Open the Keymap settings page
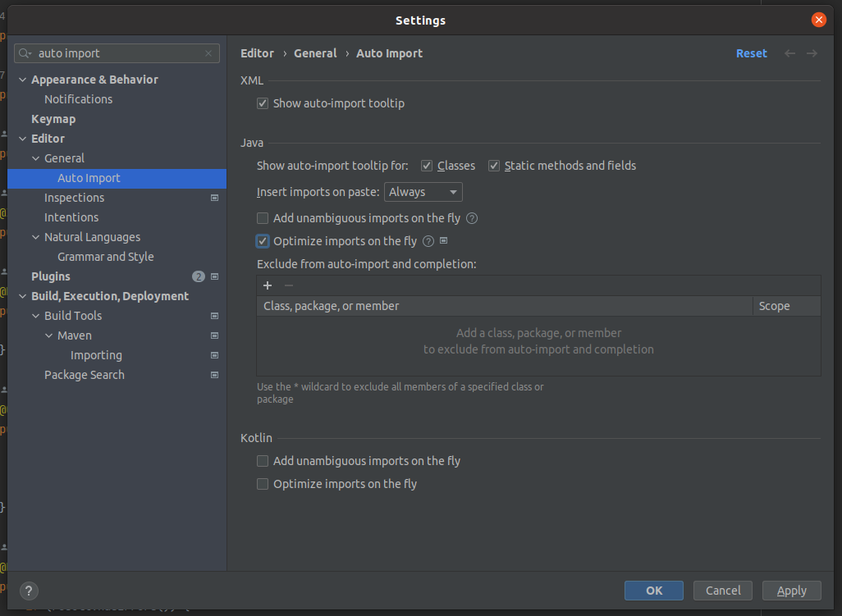 (53, 119)
